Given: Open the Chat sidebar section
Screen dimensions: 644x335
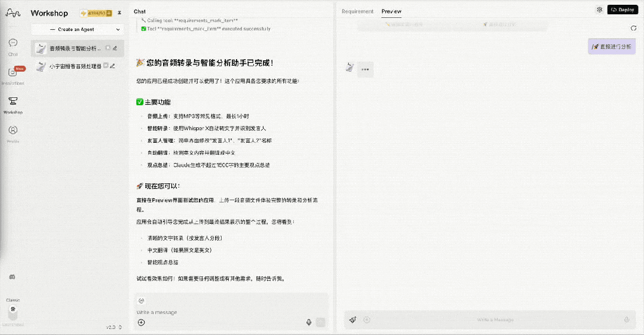Looking at the screenshot, I should click(13, 47).
